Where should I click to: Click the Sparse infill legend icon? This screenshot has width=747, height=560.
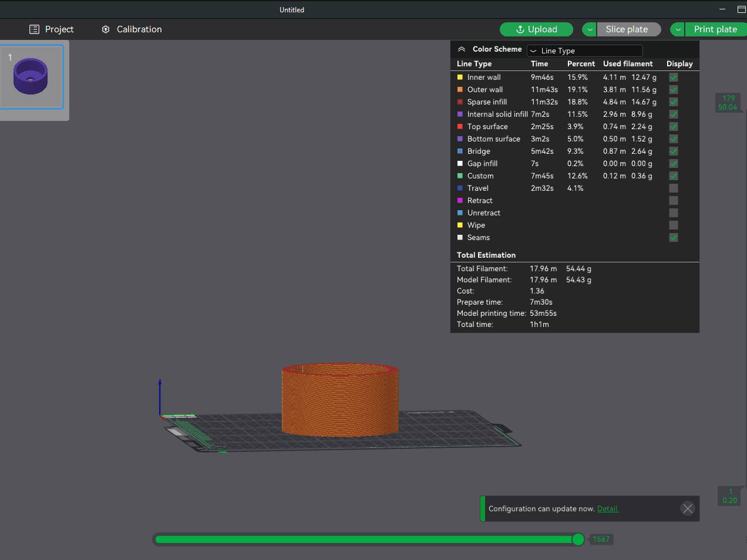tap(460, 102)
